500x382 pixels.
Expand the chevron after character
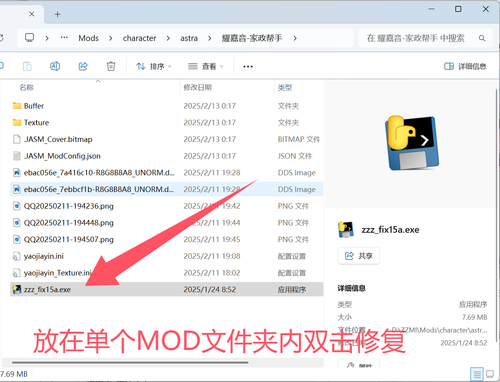click(168, 38)
